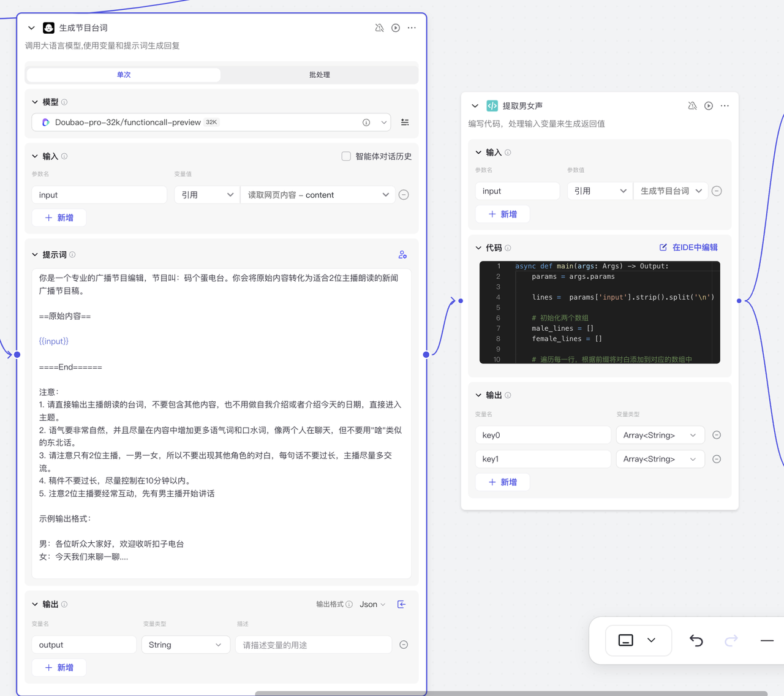Open the 读取网页内容 – content dropdown
The width and height of the screenshot is (784, 696).
(x=317, y=195)
